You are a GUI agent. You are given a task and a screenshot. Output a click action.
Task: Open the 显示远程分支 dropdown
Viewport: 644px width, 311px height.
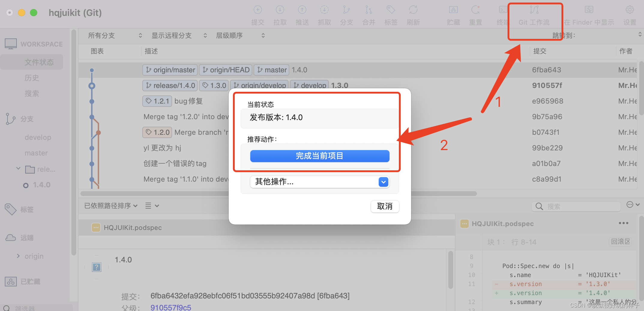pos(179,36)
